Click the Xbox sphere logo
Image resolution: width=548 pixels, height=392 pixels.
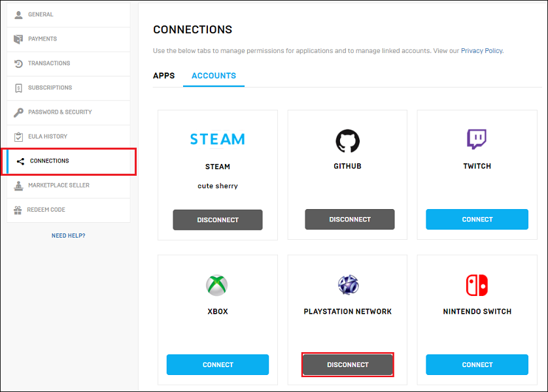coord(216,286)
